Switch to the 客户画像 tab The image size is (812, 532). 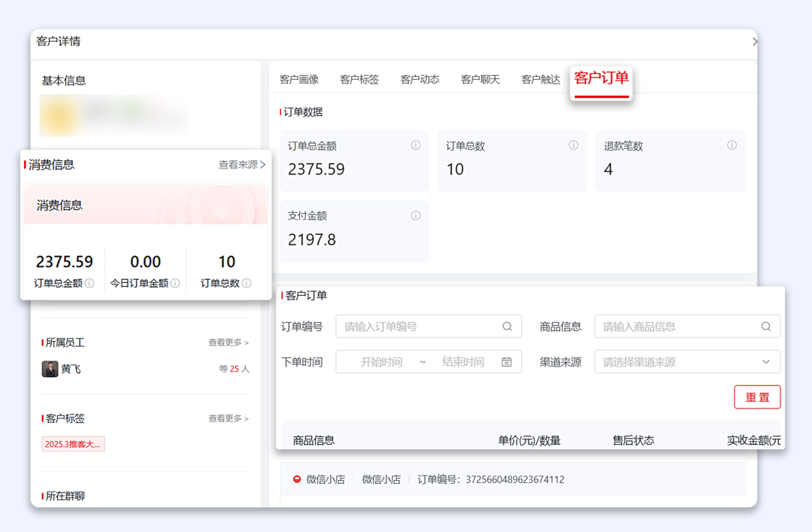click(300, 78)
